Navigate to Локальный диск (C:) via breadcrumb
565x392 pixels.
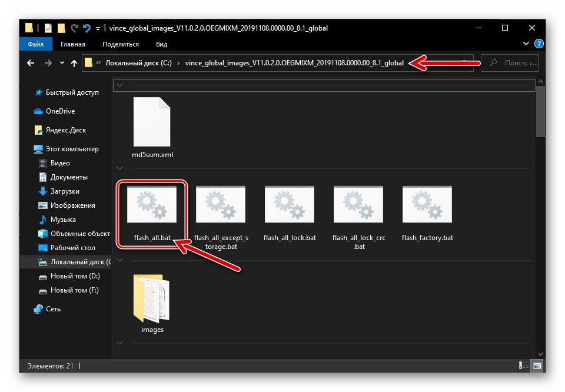pos(141,63)
